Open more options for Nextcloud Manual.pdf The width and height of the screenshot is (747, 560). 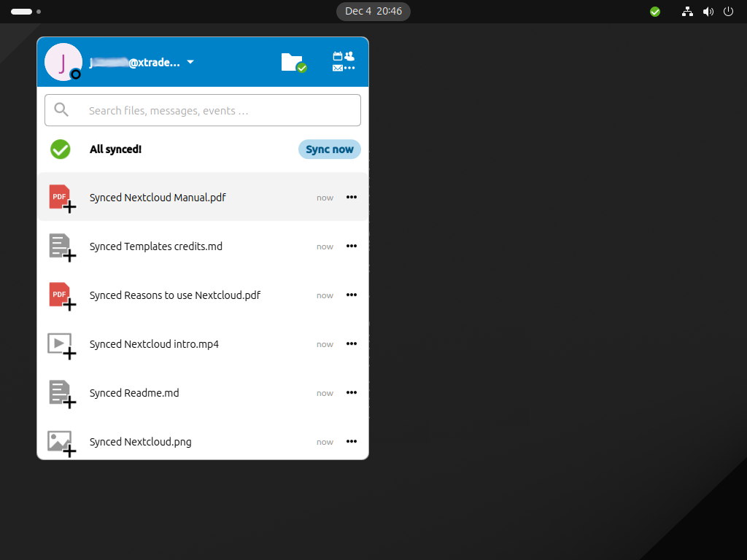[352, 197]
